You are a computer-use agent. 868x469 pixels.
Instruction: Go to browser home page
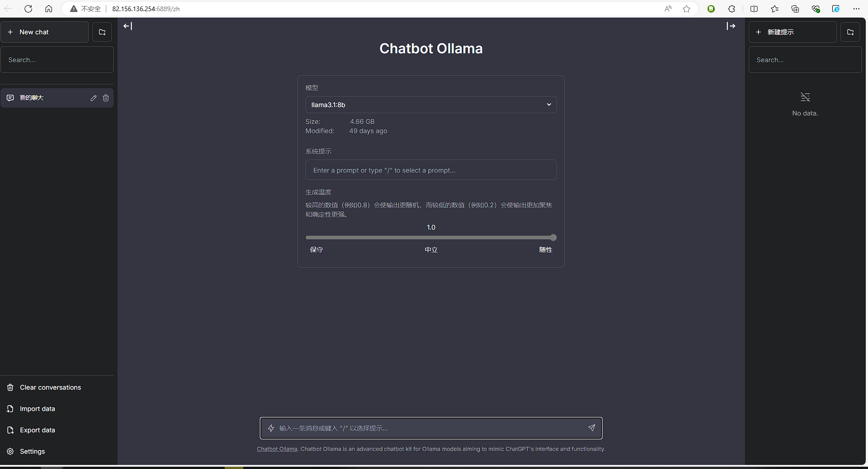[49, 9]
